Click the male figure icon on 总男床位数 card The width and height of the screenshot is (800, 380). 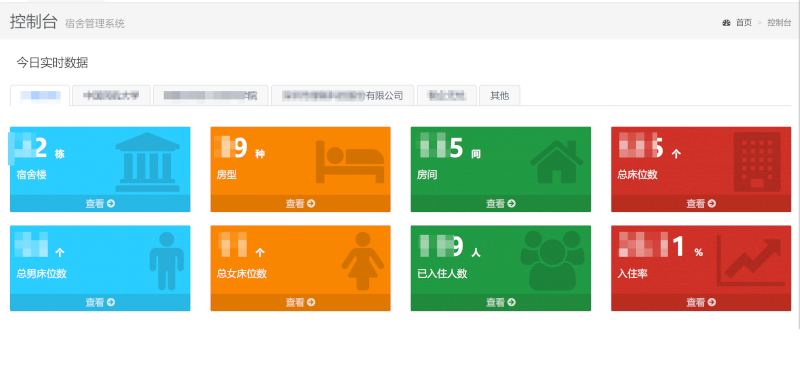point(167,261)
